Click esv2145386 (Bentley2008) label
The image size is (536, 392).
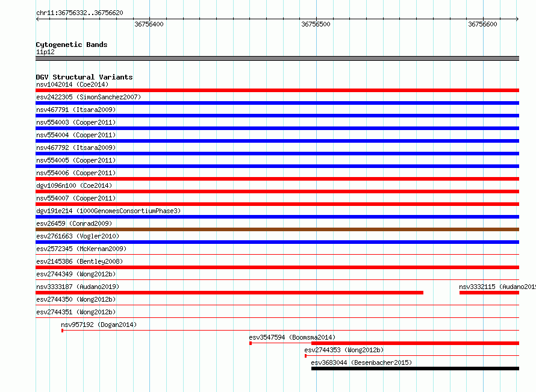point(79,261)
